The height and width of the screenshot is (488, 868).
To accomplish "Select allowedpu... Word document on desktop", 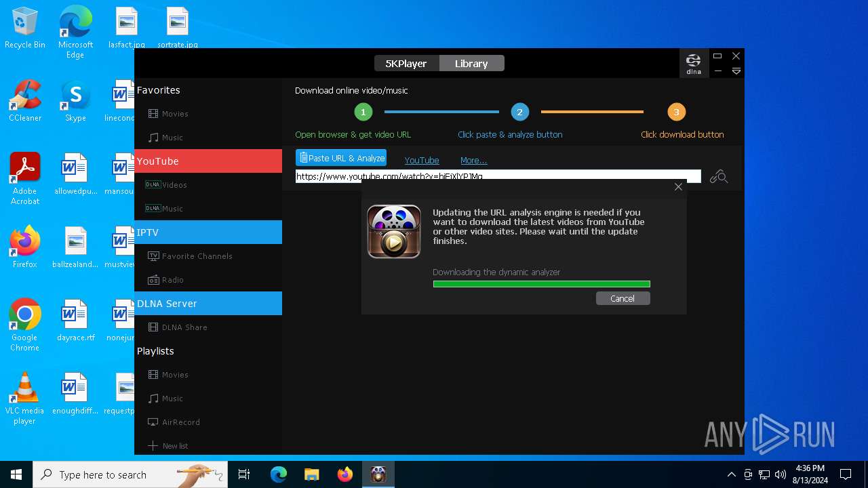I will 75,174.
